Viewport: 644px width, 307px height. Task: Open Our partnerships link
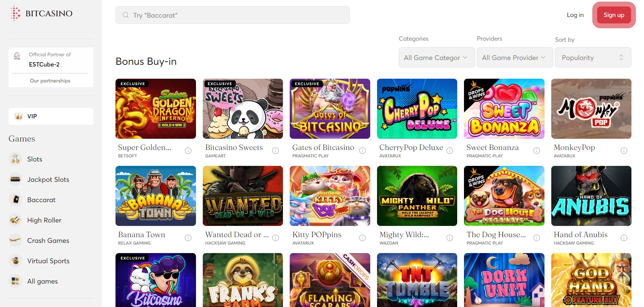tap(50, 81)
